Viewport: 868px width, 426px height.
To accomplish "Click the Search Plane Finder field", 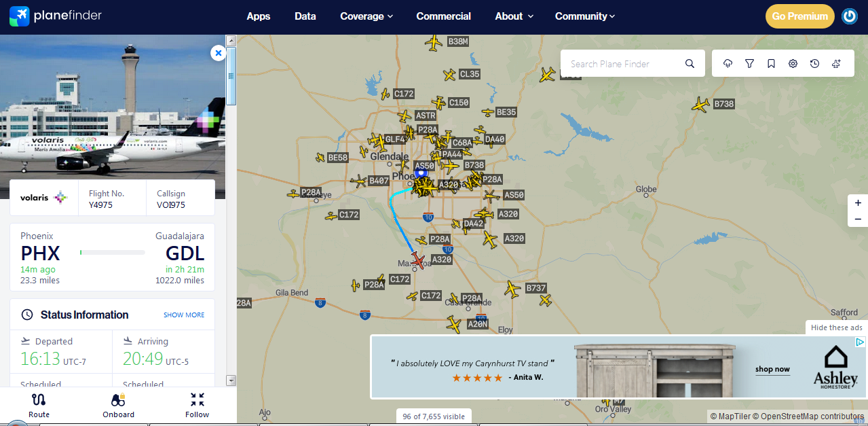I will pyautogui.click(x=633, y=64).
